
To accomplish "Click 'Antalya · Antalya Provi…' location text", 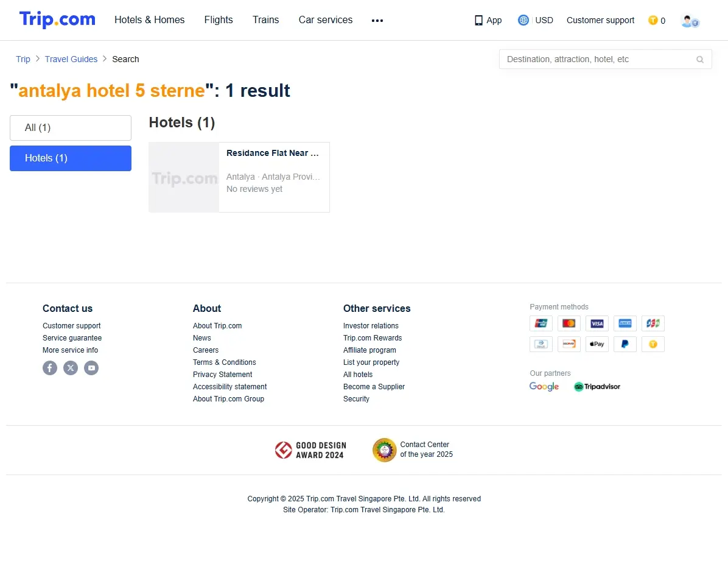I will tap(273, 177).
